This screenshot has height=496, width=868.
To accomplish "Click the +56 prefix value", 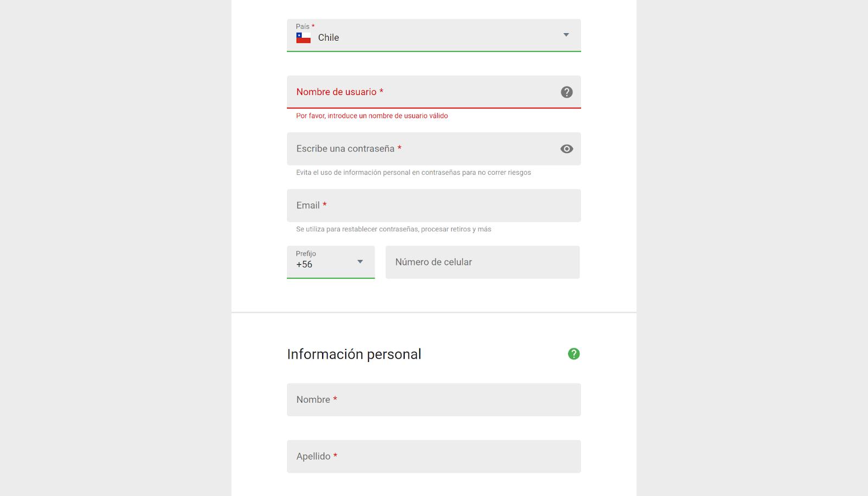I will click(304, 264).
